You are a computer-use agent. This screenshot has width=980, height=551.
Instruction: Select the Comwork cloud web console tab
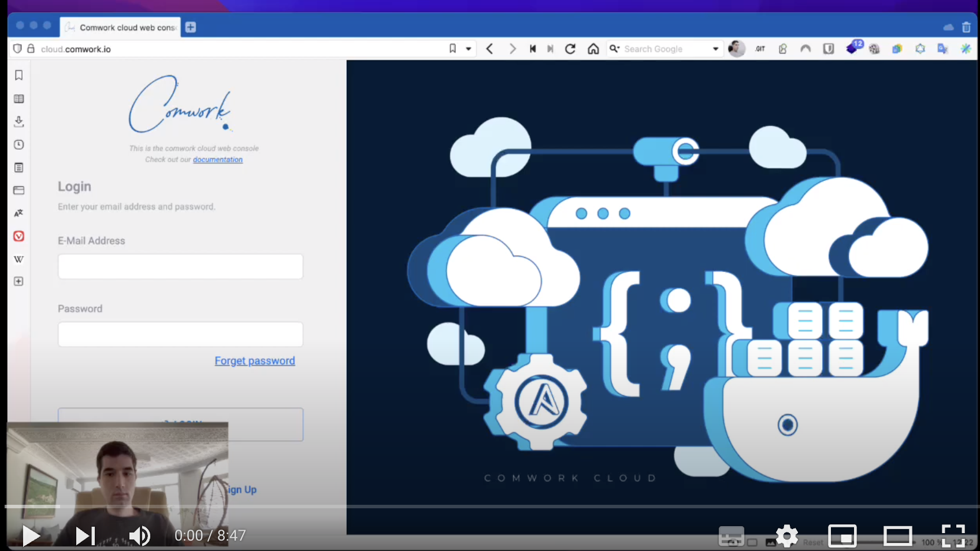[120, 27]
